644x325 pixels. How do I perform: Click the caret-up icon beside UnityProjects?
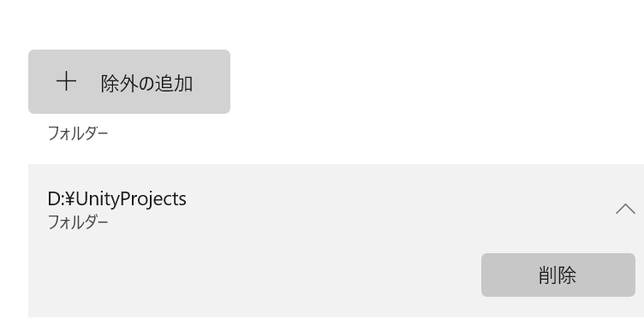pyautogui.click(x=625, y=209)
